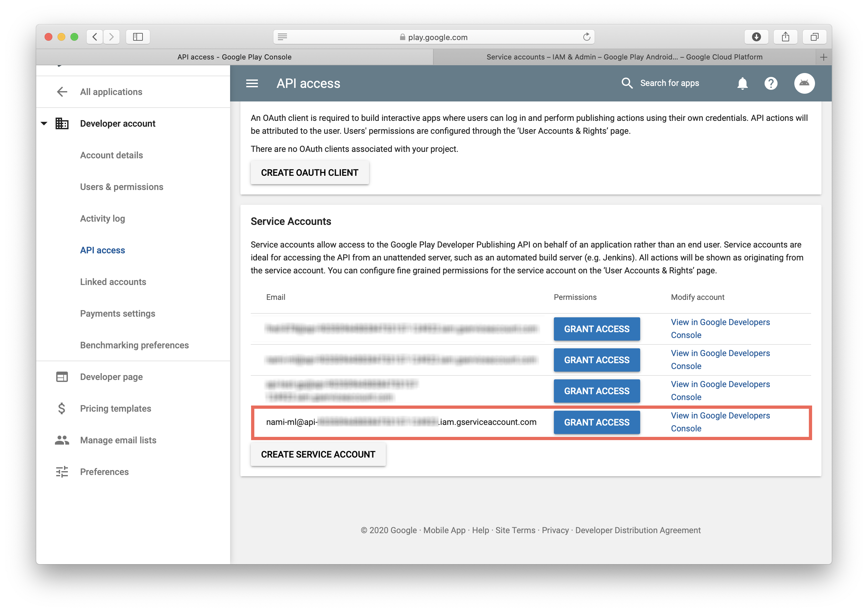868x612 pixels.
Task: Click the Safari share icon
Action: tap(785, 37)
